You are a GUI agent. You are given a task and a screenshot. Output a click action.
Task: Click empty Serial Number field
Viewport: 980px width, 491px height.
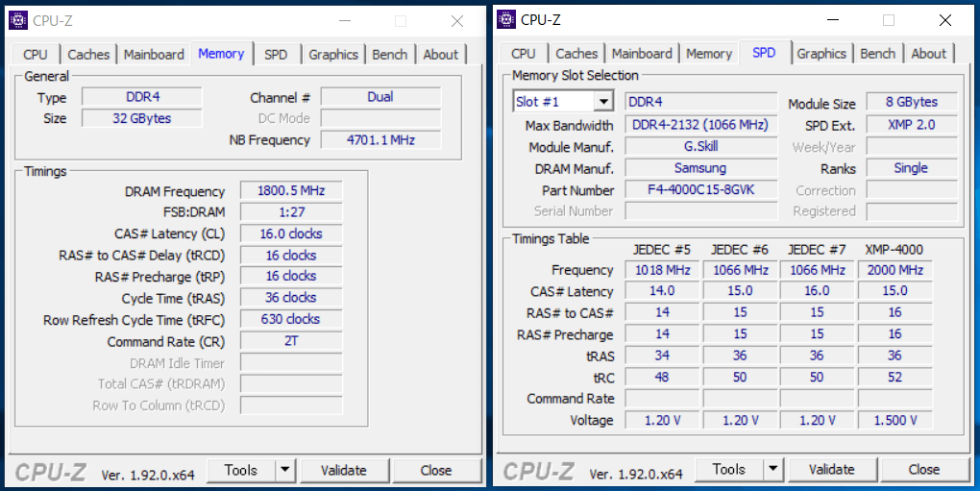click(701, 211)
